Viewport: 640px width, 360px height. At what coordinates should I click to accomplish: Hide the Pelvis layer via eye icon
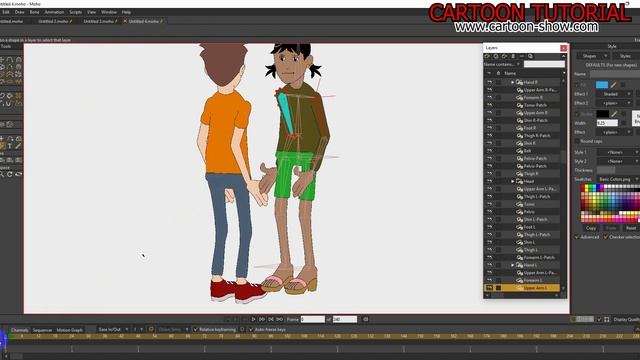click(x=489, y=212)
